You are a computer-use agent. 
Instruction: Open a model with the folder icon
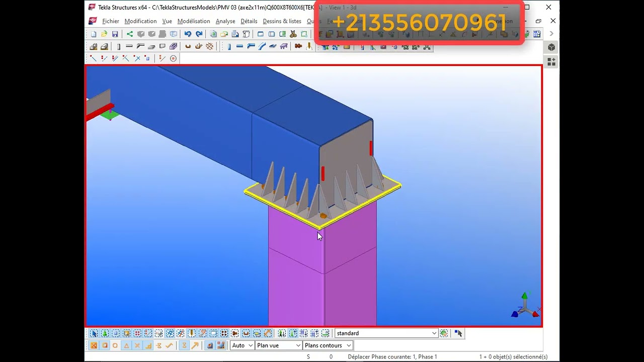tap(104, 34)
